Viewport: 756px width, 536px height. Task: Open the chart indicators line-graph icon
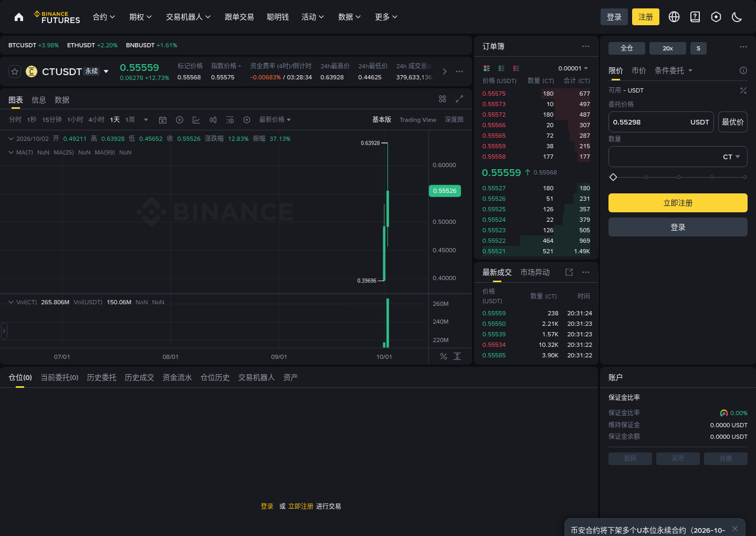196,120
